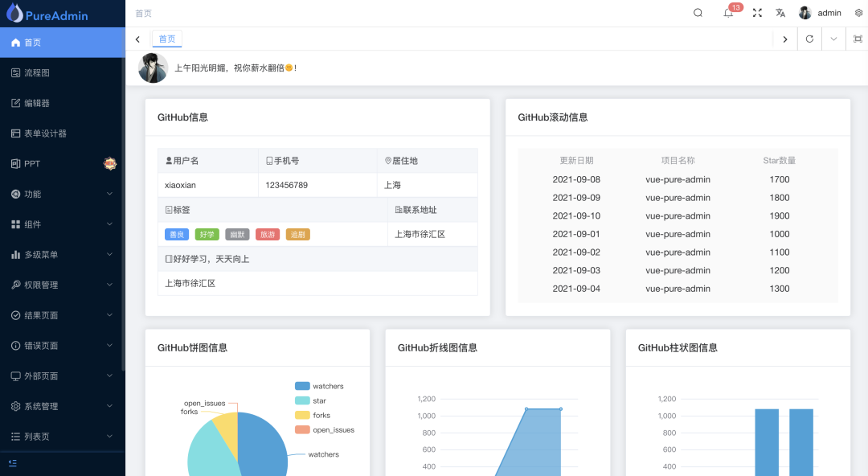The height and width of the screenshot is (476, 868).
Task: Toggle fullscreen mode from top bar
Action: (x=756, y=13)
